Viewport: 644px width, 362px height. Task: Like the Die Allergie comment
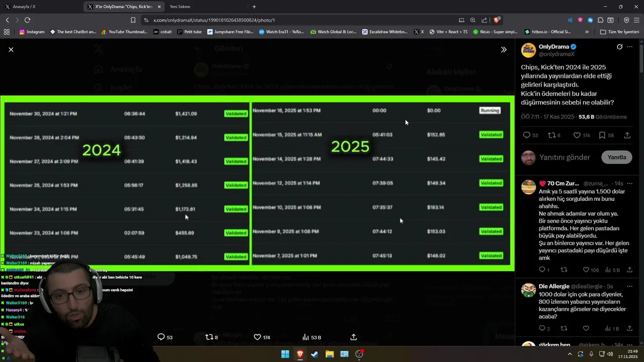click(586, 328)
